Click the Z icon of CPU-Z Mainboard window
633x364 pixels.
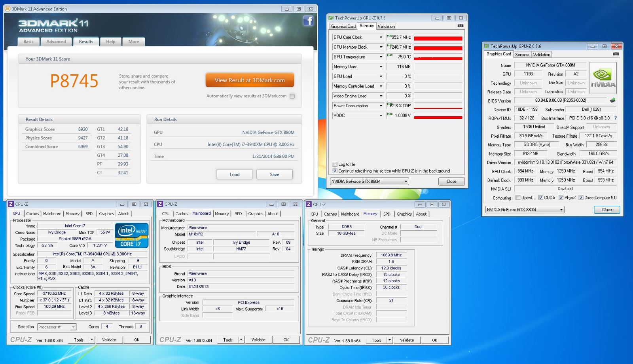click(x=160, y=204)
